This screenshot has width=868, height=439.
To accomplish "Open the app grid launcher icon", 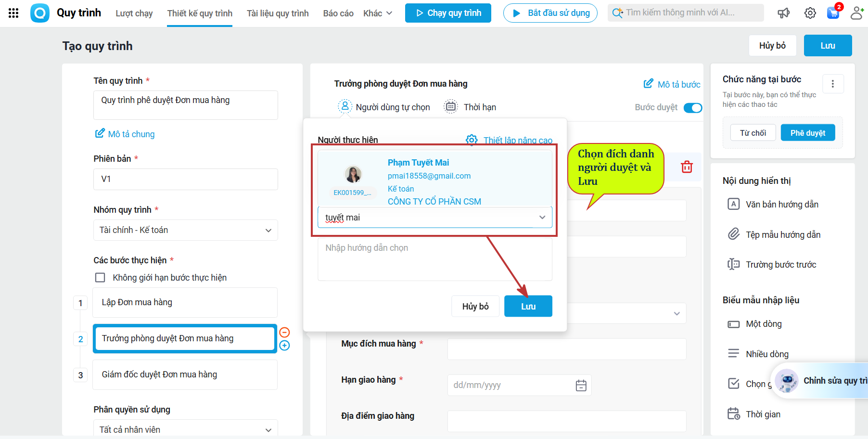I will [x=13, y=13].
